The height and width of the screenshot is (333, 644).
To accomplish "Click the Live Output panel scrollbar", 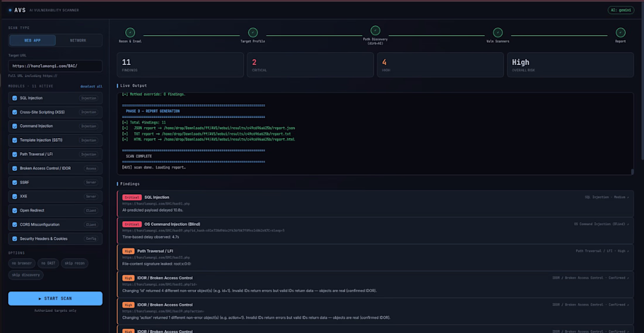I will pos(632,172).
